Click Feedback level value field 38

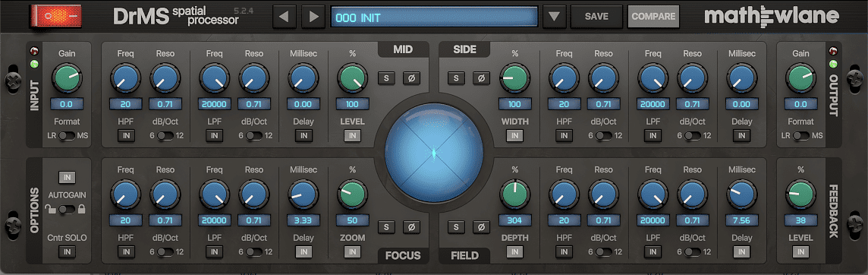click(x=800, y=220)
